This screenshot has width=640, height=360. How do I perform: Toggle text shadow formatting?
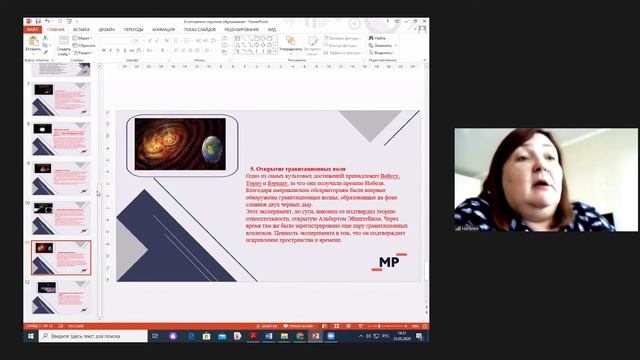click(x=125, y=51)
